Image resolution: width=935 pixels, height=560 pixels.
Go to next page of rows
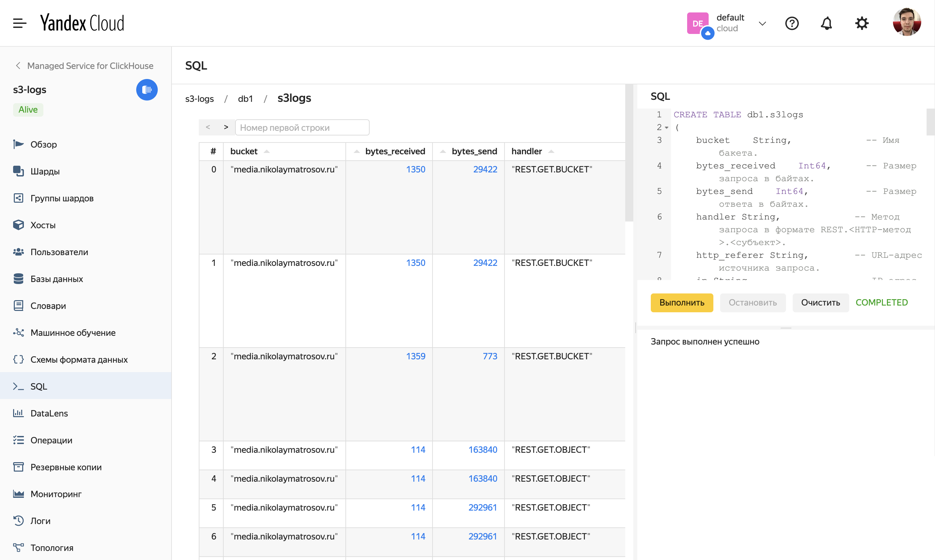[x=226, y=127]
